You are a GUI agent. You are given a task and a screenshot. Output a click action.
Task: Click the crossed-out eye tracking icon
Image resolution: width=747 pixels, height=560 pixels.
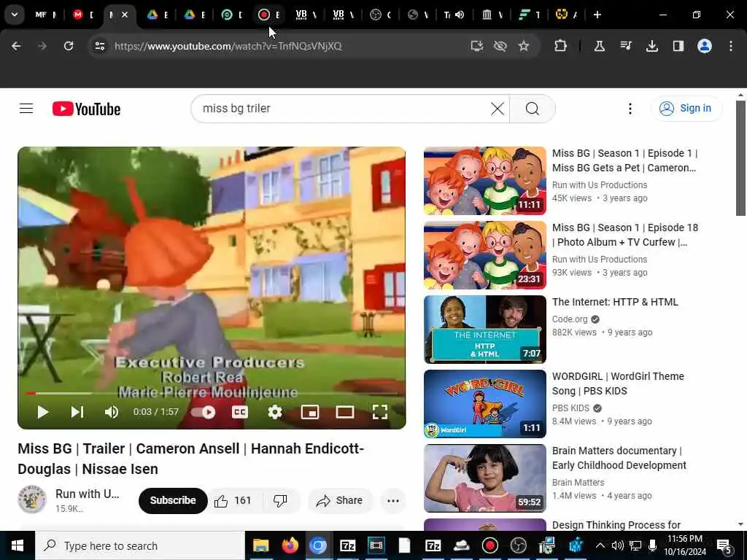500,46
